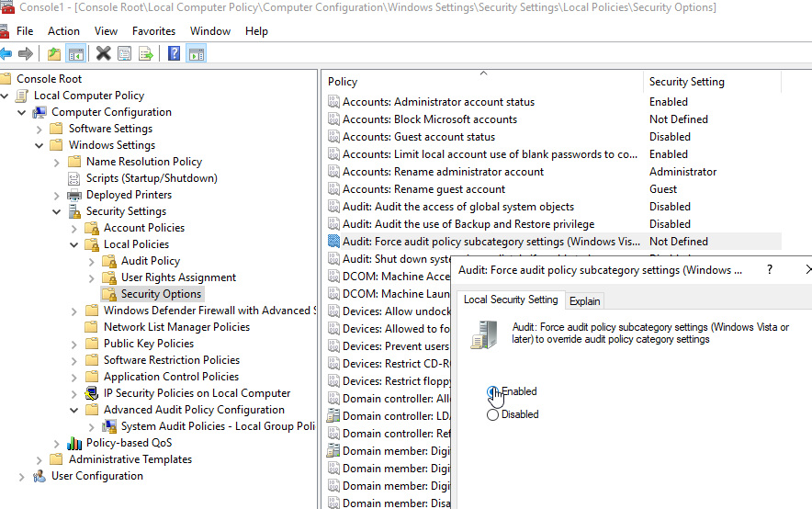812x509 pixels.
Task: Switch to the Explain tab
Action: (x=584, y=300)
